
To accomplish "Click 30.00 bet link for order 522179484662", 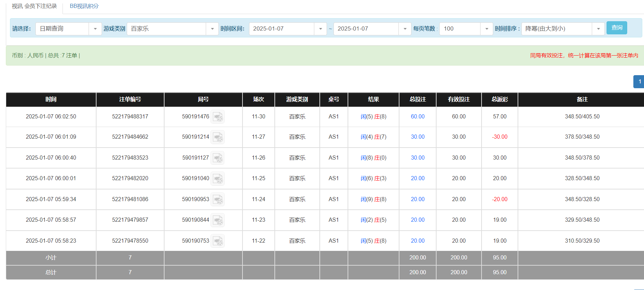I will (417, 137).
